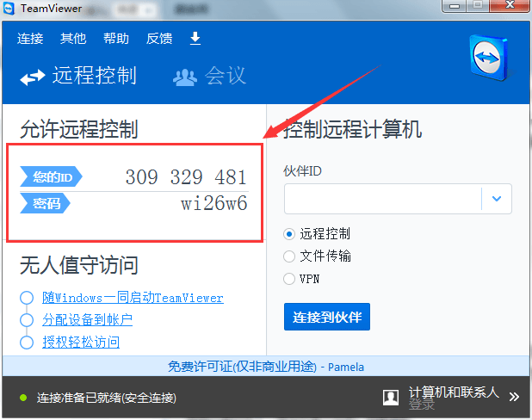Open the 授权轻松访问 link

tap(81, 342)
